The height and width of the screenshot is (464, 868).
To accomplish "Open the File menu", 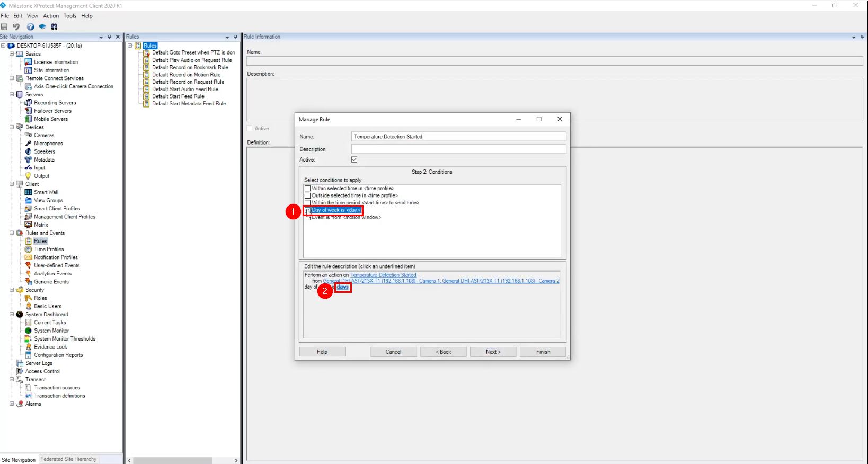I will coord(5,16).
